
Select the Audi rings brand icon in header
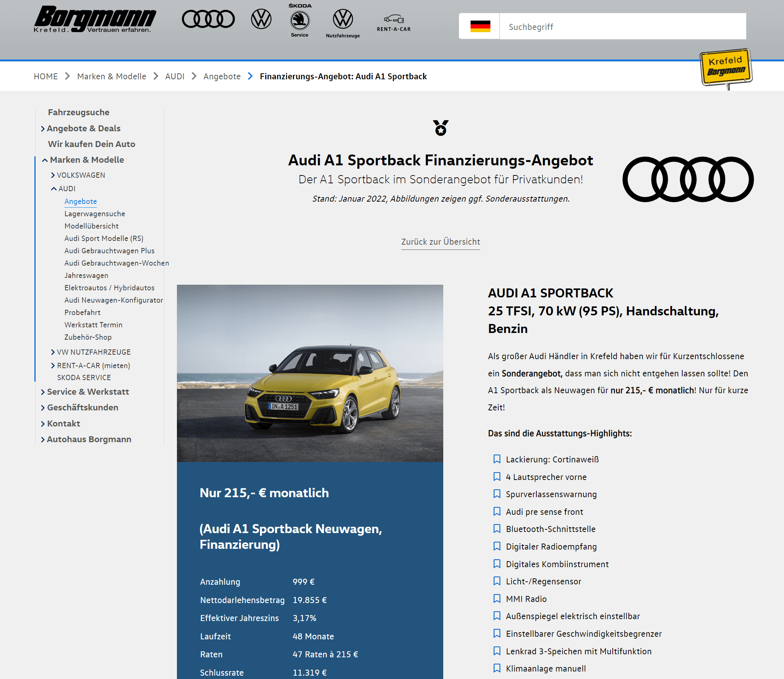click(208, 19)
